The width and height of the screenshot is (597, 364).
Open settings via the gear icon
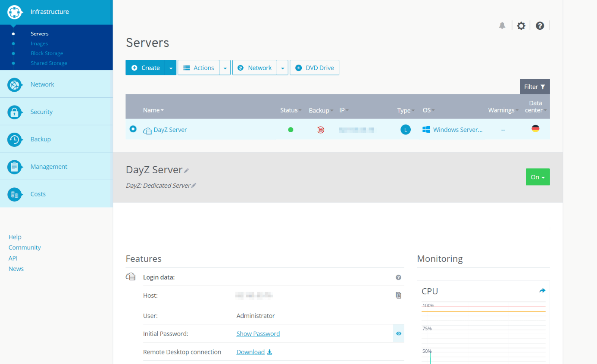(x=521, y=26)
